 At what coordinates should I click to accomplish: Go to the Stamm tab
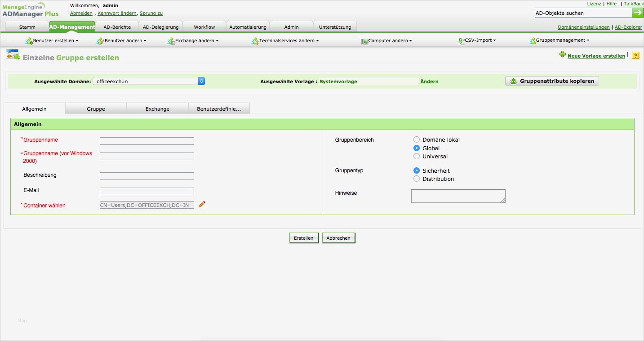(27, 27)
